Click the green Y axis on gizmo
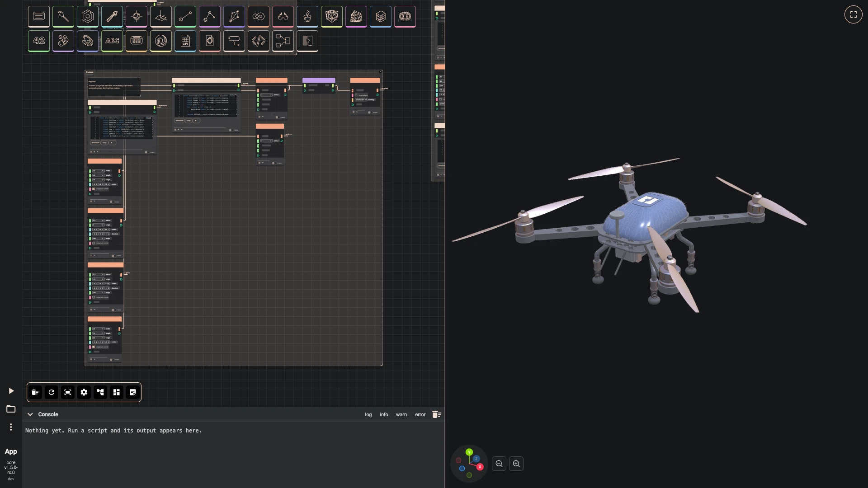This screenshot has width=868, height=488. point(469,452)
